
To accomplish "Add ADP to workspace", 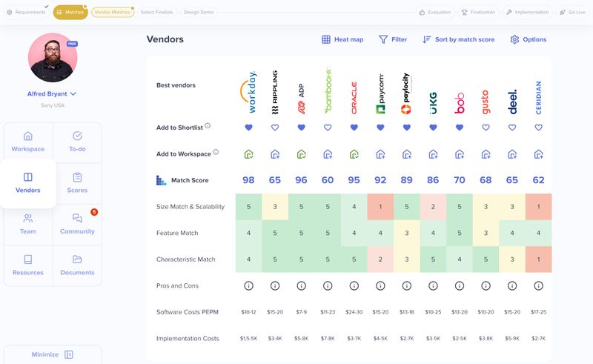I will [x=302, y=154].
